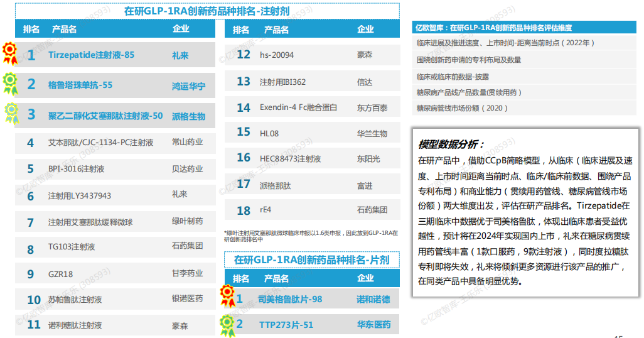The height and width of the screenshot is (338, 644).
Task: Click rank number 12 in right table
Action: coord(244,54)
